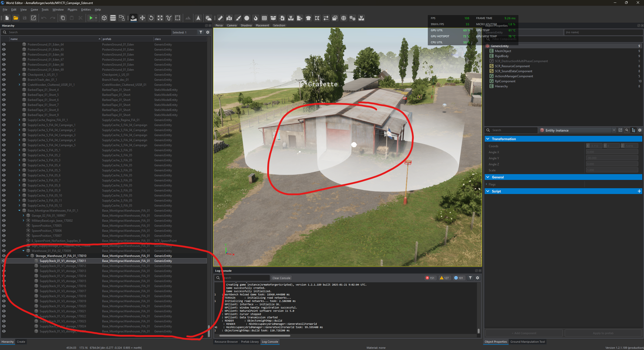644x350 pixels.
Task: Click the Hierarchy filter funnel icon
Action: [201, 32]
